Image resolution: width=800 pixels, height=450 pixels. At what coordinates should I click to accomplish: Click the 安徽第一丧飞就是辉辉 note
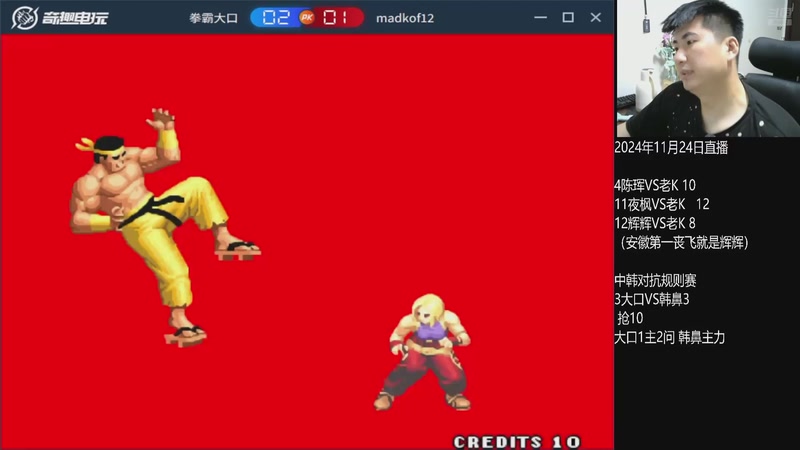684,242
